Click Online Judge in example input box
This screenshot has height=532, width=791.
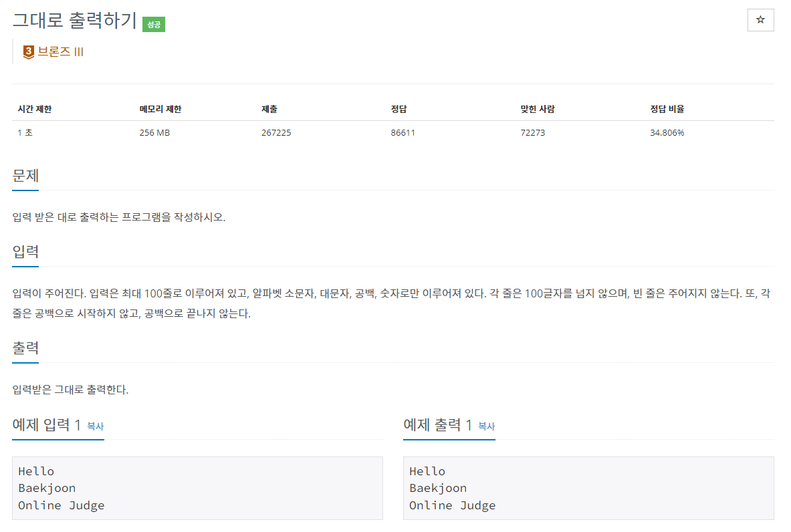coord(62,505)
